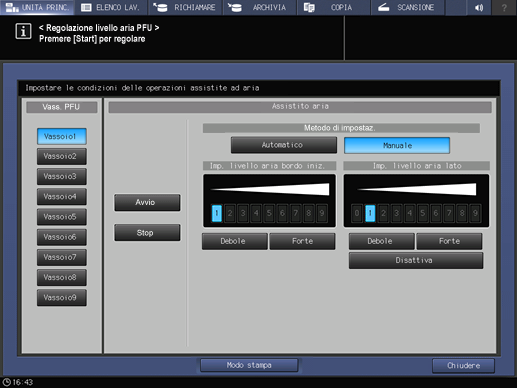The width and height of the screenshot is (517, 388).
Task: Open the RICHIAMARE tab
Action: pyautogui.click(x=185, y=7)
